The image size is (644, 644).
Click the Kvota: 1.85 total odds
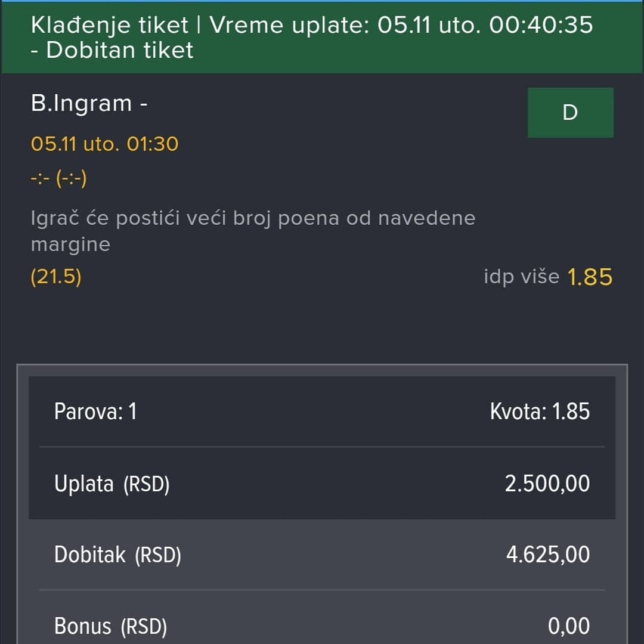[540, 411]
